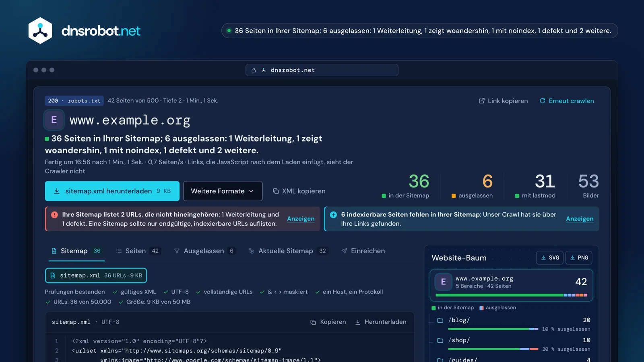Click the red warning icon in sitemap alert
The width and height of the screenshot is (644, 362).
click(54, 215)
